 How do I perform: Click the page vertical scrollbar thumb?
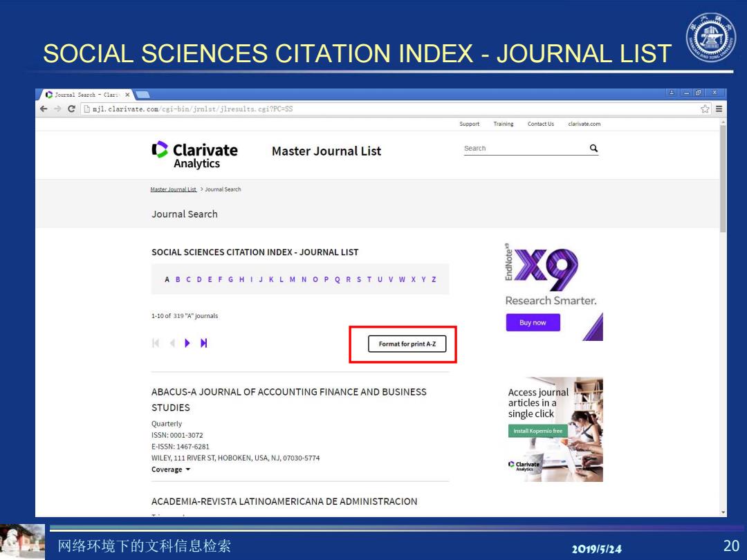[x=723, y=178]
